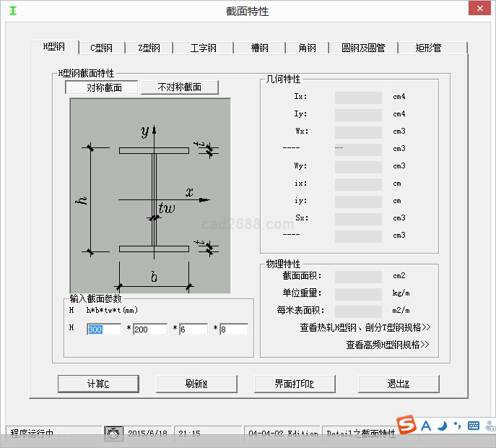Viewport: 496px width, 448px height.
Task: Close the 截面特性 window
Action: (x=479, y=10)
